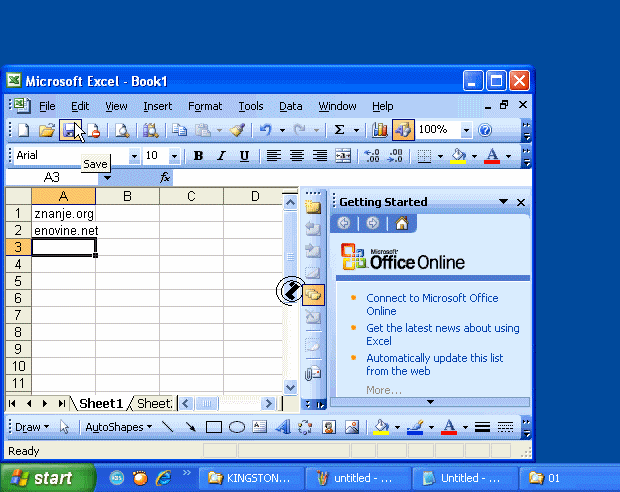Open the Data menu
620x492 pixels.
[x=291, y=106]
